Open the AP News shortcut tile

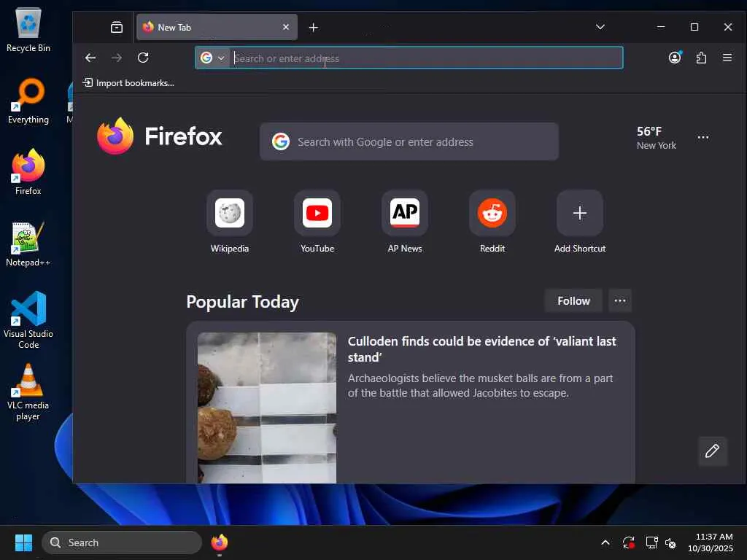[x=405, y=222]
